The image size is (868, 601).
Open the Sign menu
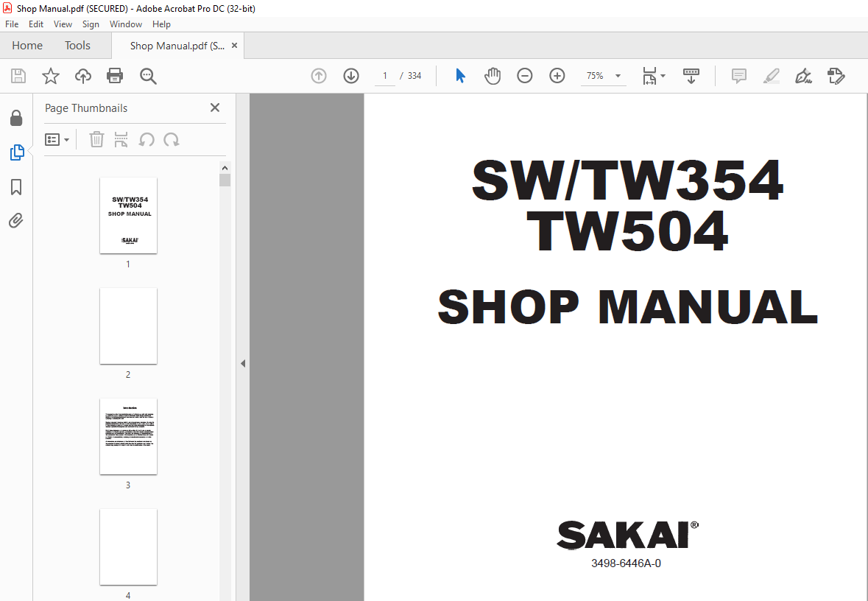pos(91,24)
